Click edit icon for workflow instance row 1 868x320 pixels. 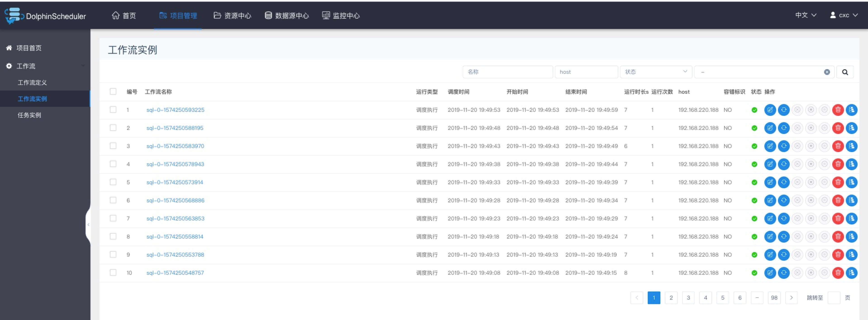pos(770,110)
